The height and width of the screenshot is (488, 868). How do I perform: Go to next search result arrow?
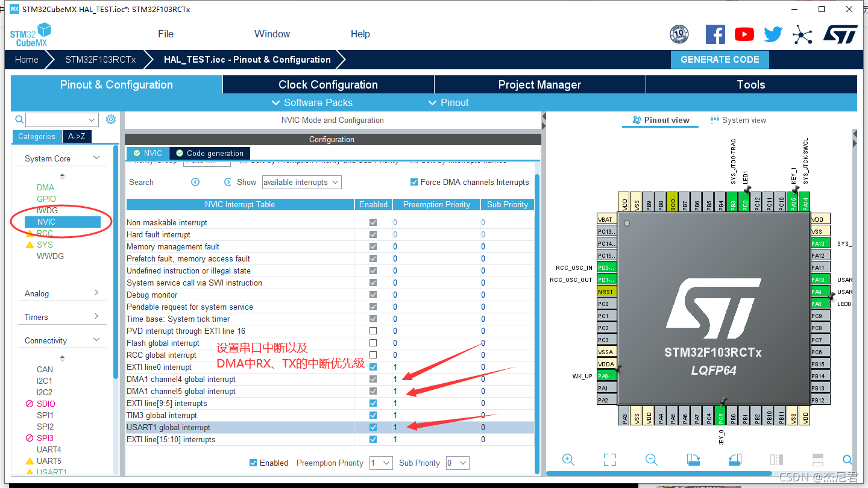tap(228, 182)
